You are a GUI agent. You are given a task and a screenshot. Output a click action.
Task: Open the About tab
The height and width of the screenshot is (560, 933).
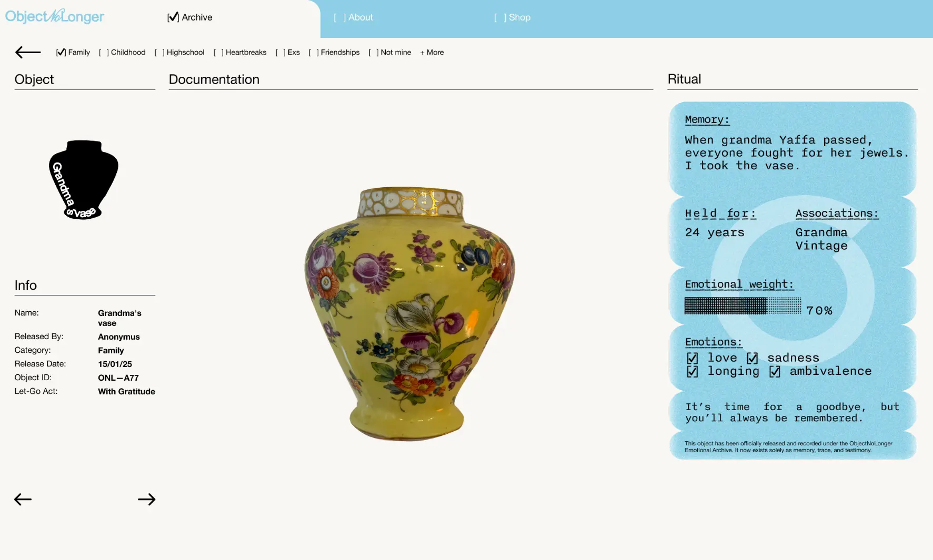tap(354, 17)
